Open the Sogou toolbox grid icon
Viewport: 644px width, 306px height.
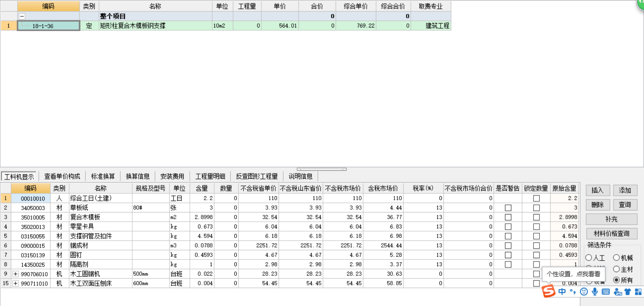[638, 292]
